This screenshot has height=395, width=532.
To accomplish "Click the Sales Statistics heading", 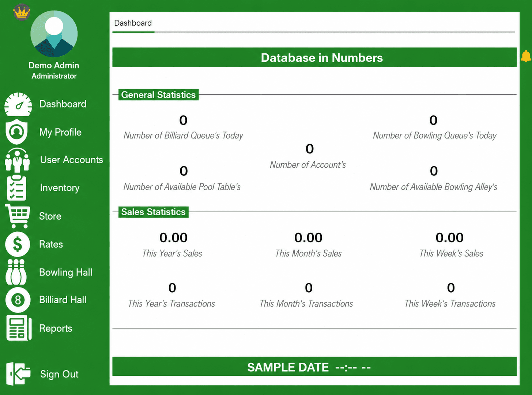I will coord(154,212).
